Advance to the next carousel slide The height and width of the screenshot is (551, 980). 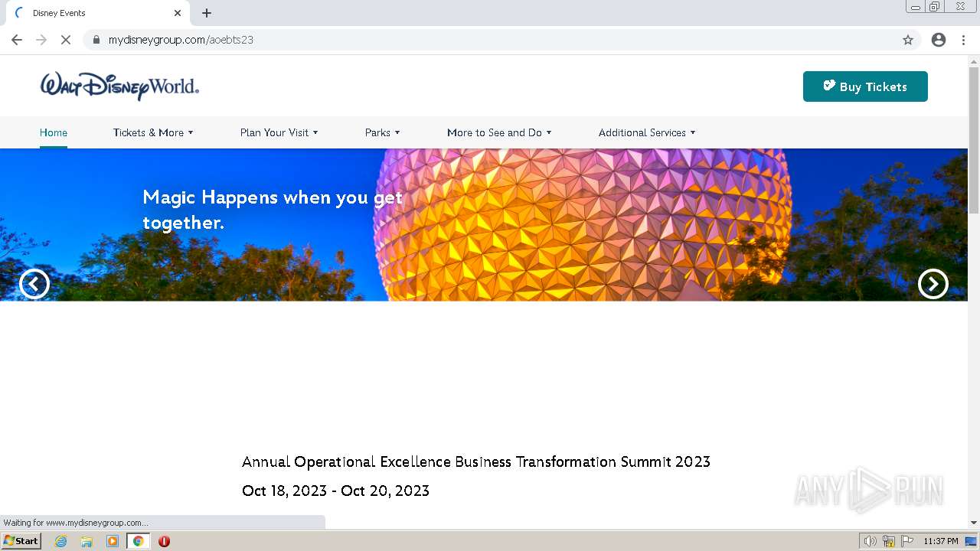[933, 284]
